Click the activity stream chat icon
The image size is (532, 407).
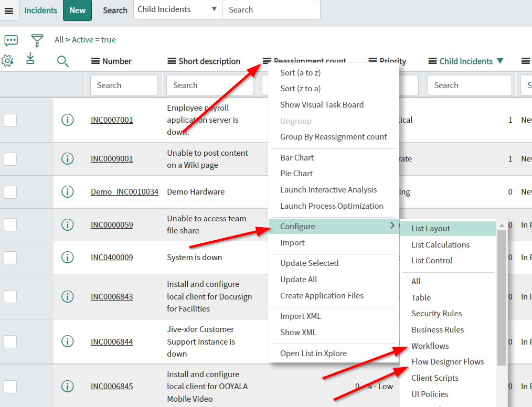pyautogui.click(x=11, y=40)
